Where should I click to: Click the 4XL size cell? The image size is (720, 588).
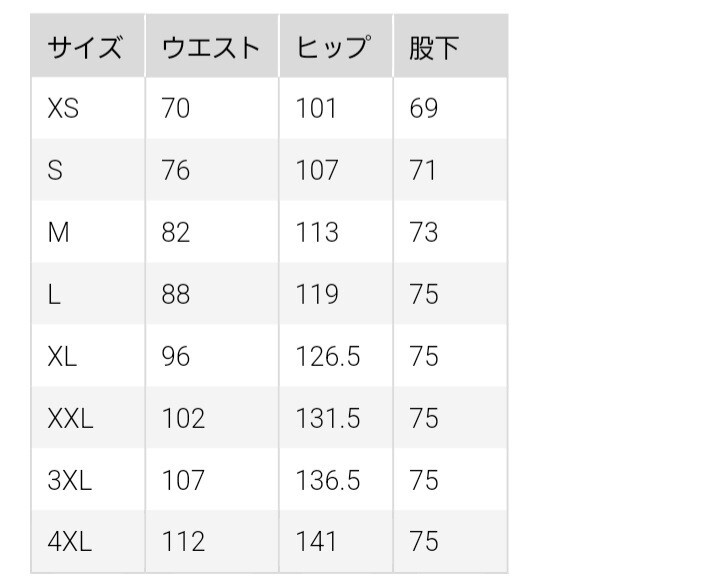coord(69,542)
